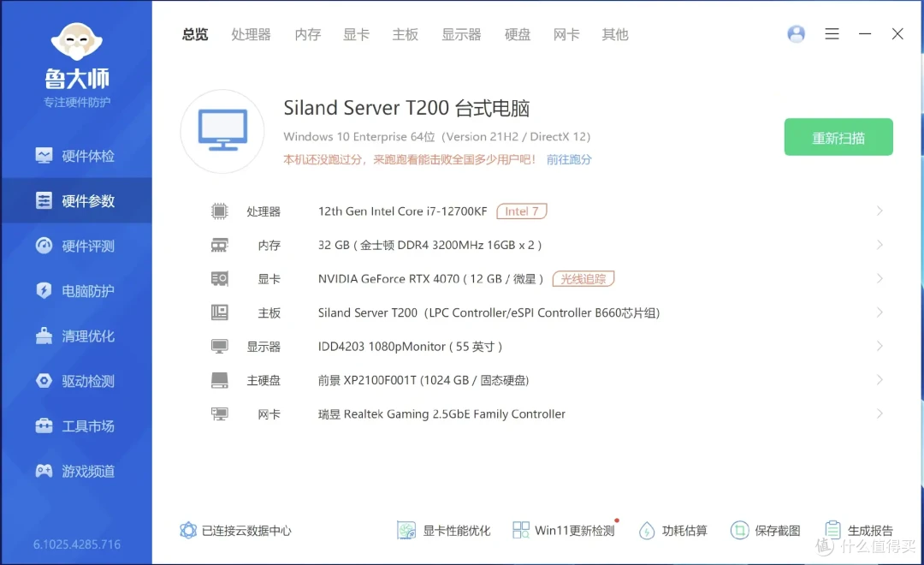This screenshot has height=565, width=924.
Task: Switch to the 处理器 tab
Action: point(251,34)
